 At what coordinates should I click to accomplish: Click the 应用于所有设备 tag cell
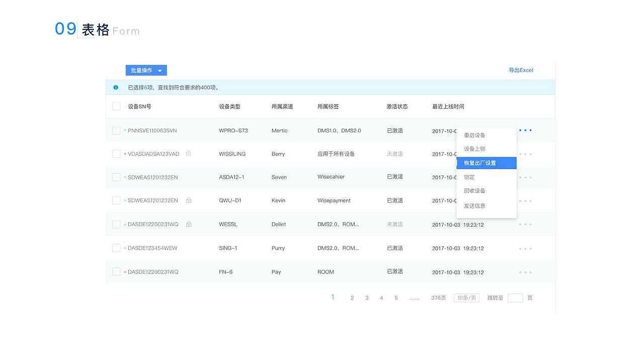click(336, 154)
